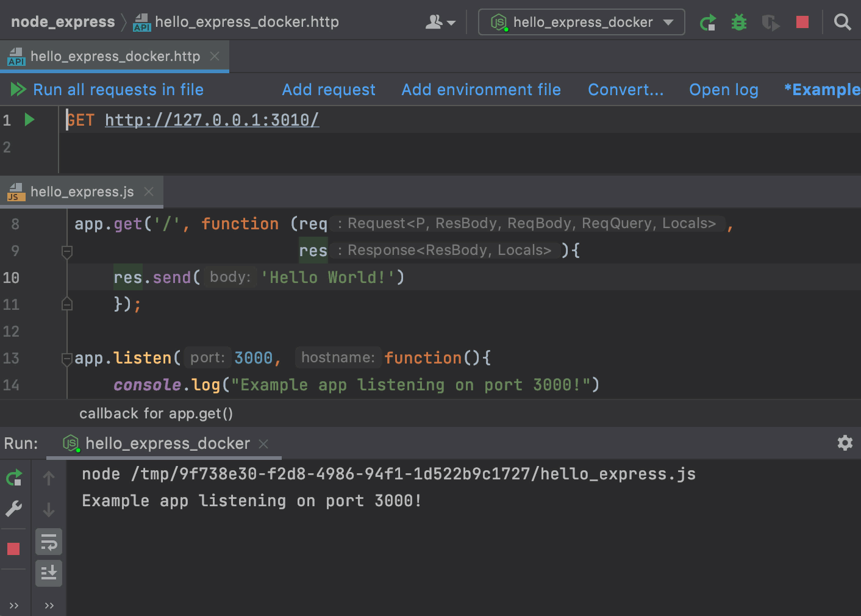Toggle the user profile indicator

coord(440,22)
